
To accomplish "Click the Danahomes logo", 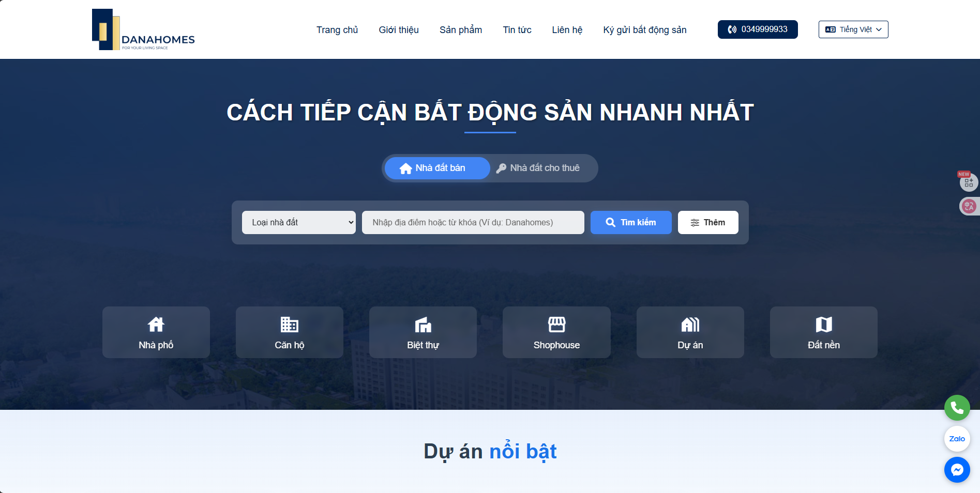I will pyautogui.click(x=143, y=30).
